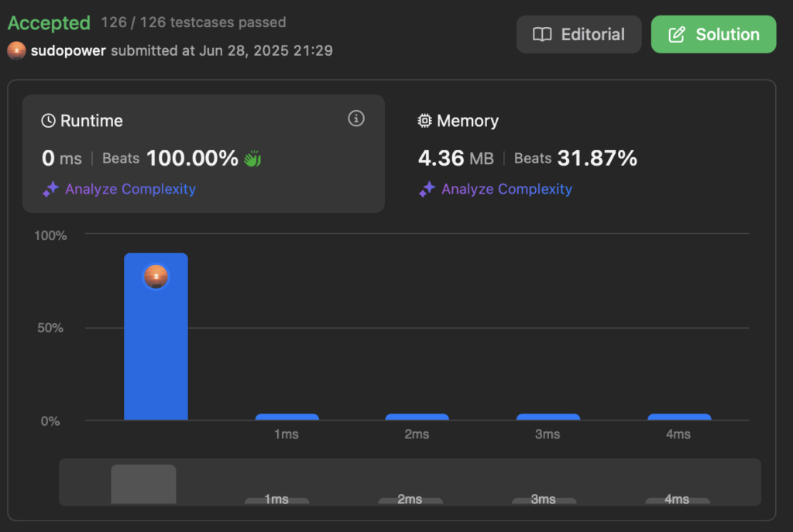Click sudopower avatar next to username
This screenshot has height=532, width=793.
17,50
